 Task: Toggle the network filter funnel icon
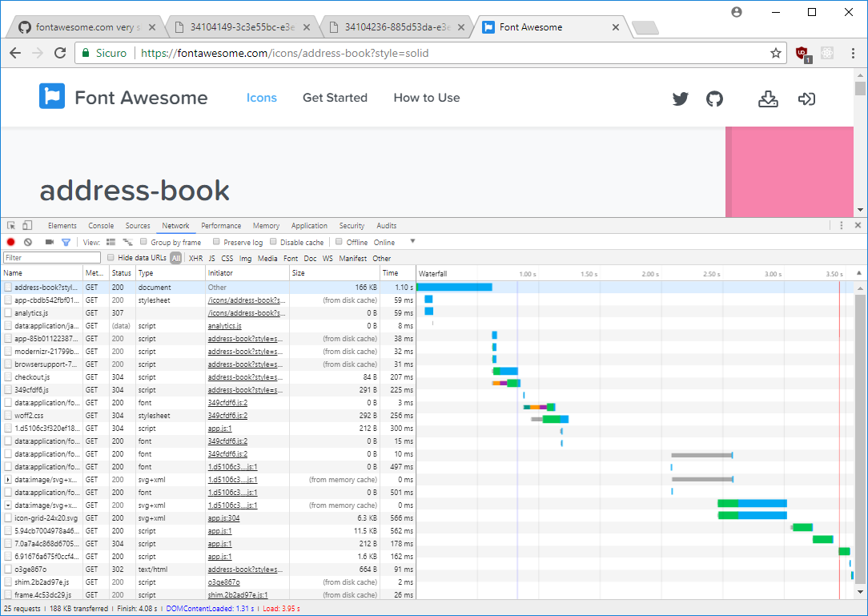point(66,242)
